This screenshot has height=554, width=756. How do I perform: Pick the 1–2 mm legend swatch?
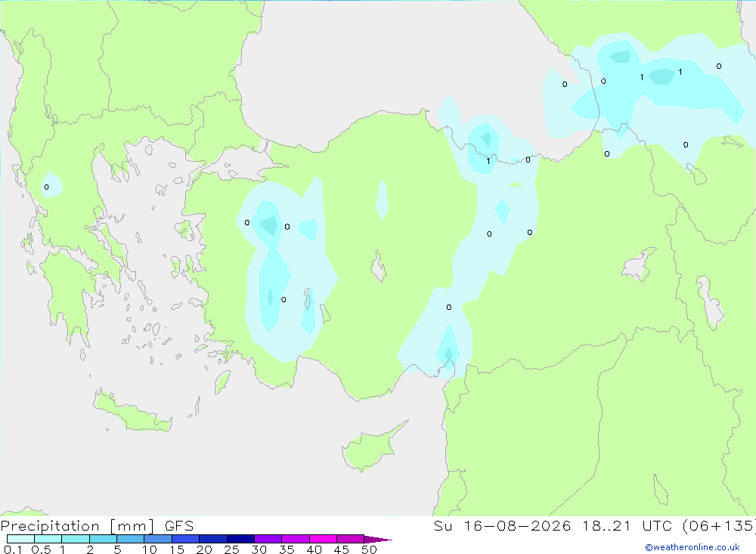coord(76,539)
